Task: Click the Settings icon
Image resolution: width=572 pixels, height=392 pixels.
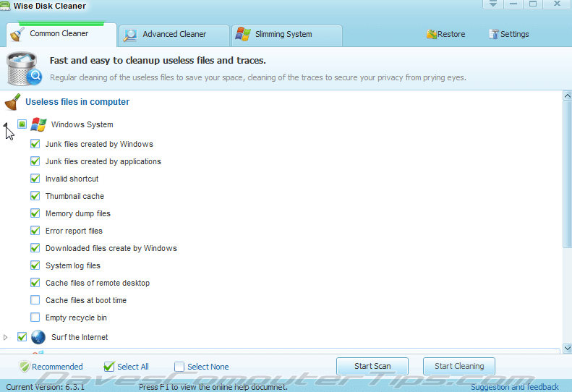Action: click(494, 34)
